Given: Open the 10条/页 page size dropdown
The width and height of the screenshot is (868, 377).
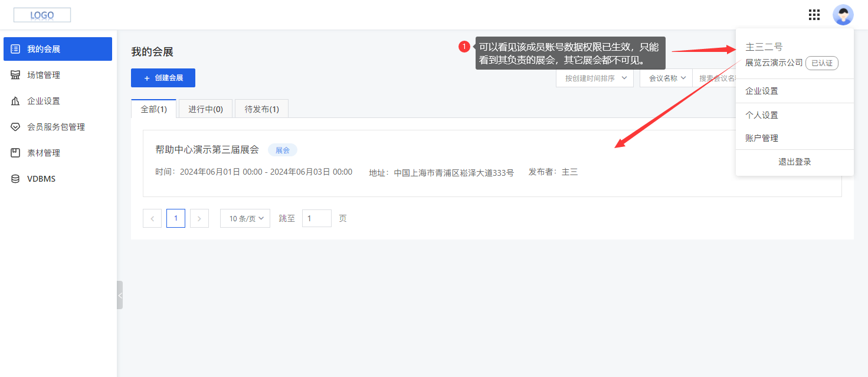Looking at the screenshot, I should point(245,218).
